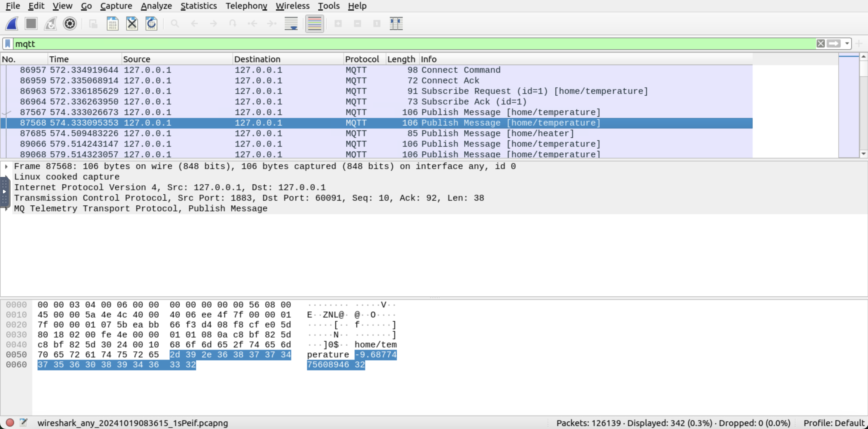This screenshot has height=429, width=868.
Task: Expand MQ Telemetry Transport Protocol section
Action: pyautogui.click(x=6, y=209)
